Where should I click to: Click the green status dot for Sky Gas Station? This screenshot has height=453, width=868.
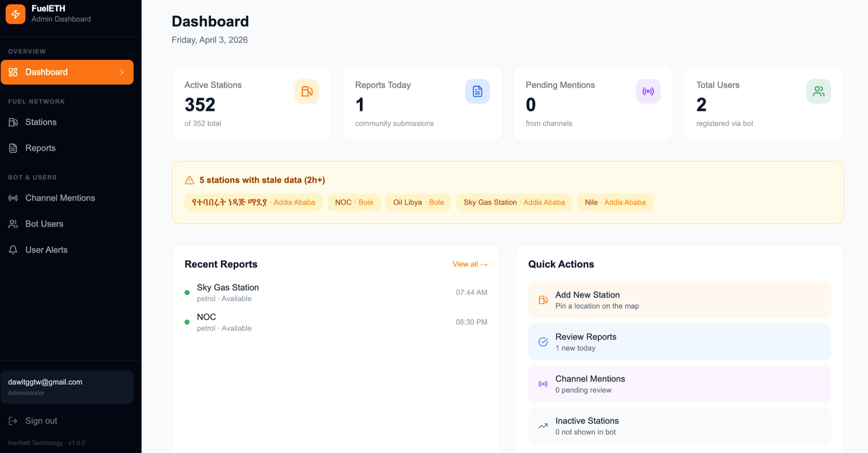coord(187,293)
